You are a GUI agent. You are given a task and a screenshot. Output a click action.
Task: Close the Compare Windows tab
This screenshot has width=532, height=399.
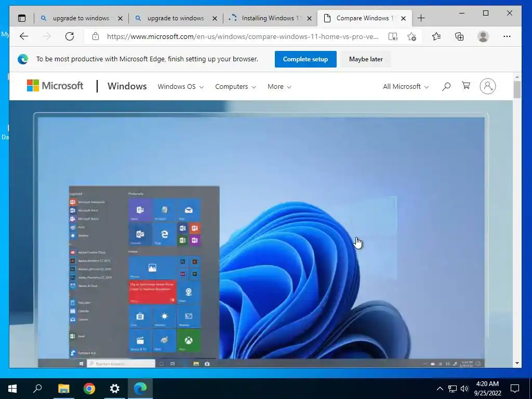[x=403, y=18]
